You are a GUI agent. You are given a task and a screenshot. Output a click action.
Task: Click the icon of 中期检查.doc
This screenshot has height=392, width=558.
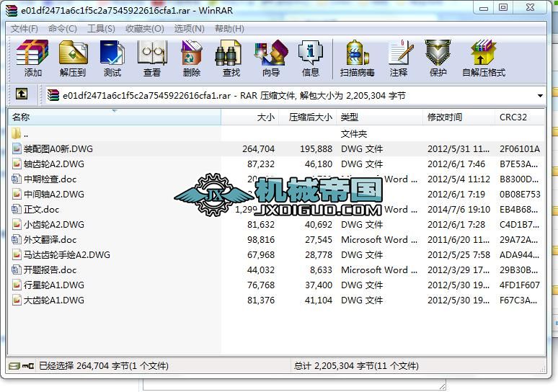[x=17, y=179]
